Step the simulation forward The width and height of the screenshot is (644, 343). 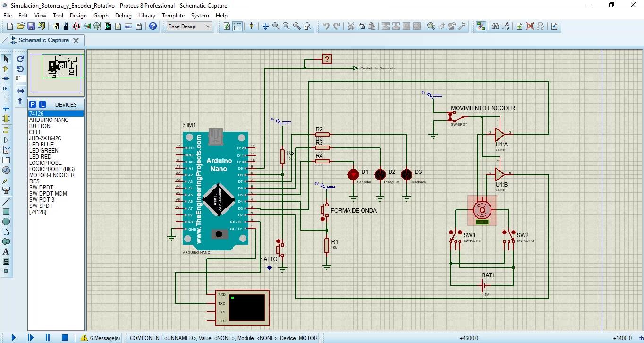pyautogui.click(x=31, y=338)
